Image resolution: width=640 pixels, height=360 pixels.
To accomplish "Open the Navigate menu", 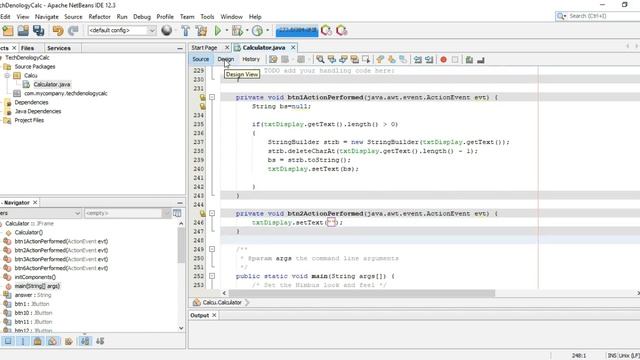I will (47, 17).
